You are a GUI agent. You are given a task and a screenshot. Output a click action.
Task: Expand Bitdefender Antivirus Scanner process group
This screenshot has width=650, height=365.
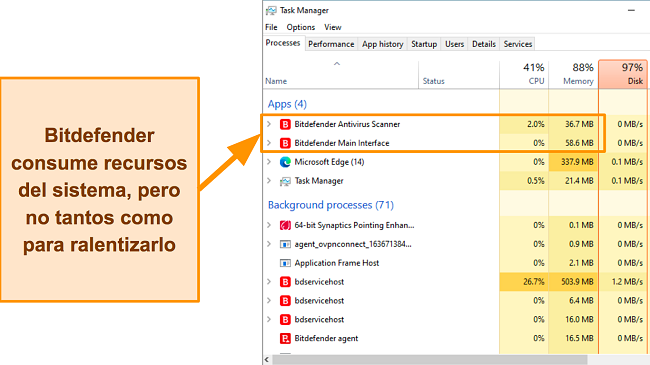pos(269,124)
